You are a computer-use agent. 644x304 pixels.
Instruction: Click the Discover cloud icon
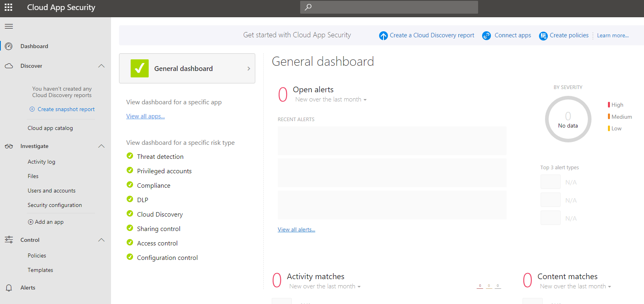tap(9, 66)
